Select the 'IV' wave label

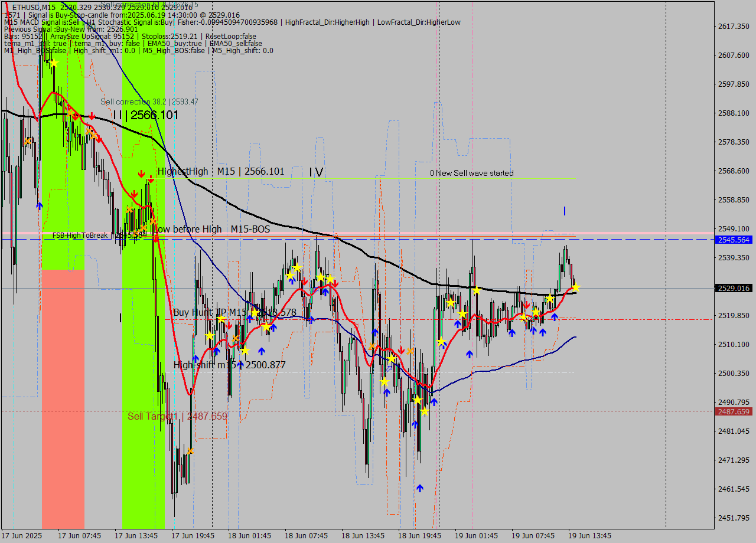[x=316, y=172]
